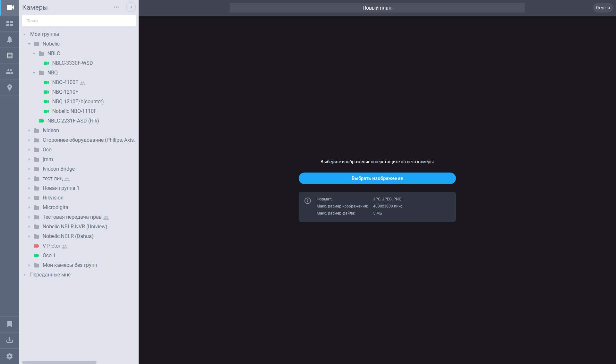The height and width of the screenshot is (364, 616).
Task: Click the info icon in format requirements box
Action: [308, 201]
